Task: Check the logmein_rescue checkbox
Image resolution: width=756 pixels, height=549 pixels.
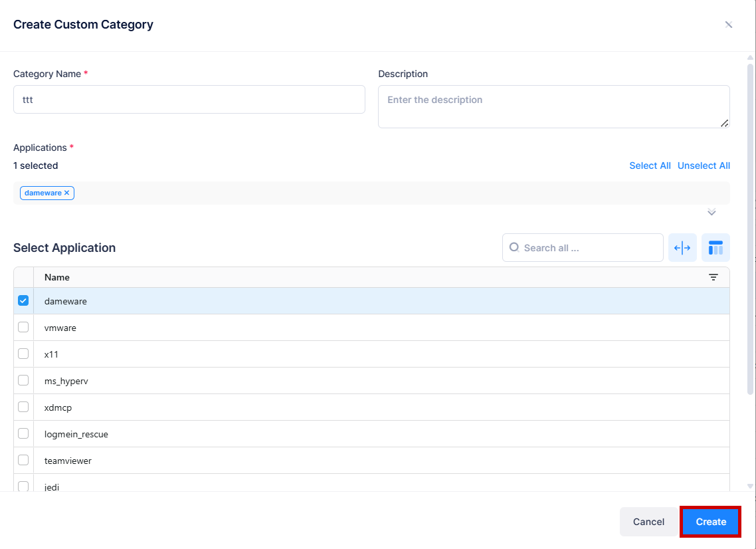Action: point(23,433)
